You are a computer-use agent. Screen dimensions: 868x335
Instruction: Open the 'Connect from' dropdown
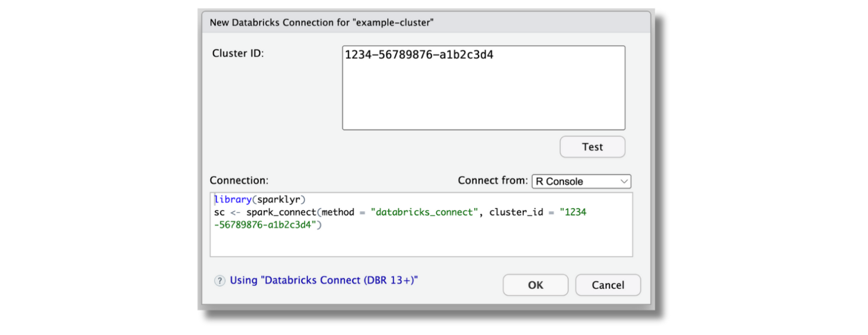coord(581,181)
